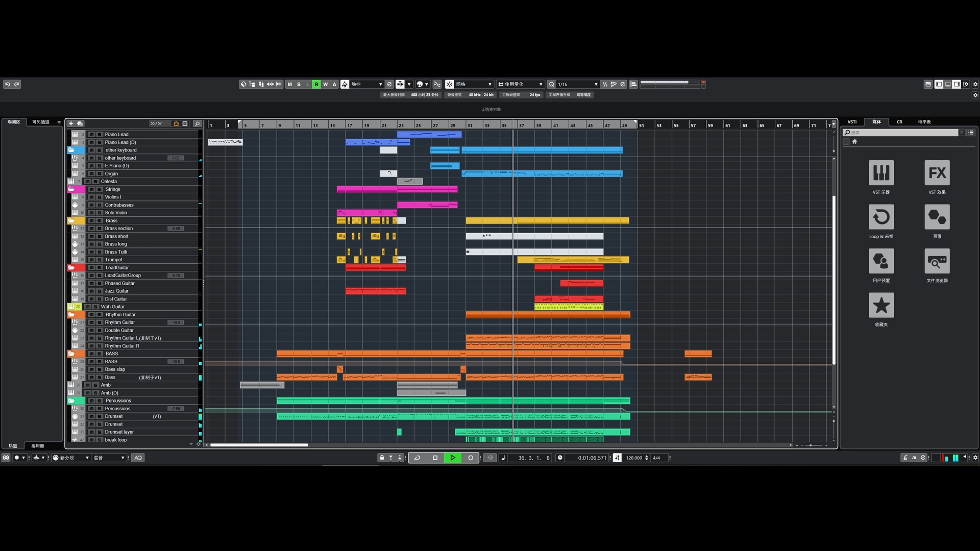Solo the Organ track
The image size is (980, 551).
click(x=100, y=174)
